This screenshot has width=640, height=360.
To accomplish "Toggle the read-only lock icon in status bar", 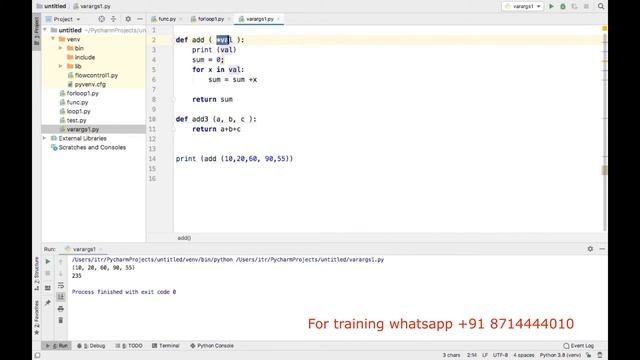I will tap(589, 355).
